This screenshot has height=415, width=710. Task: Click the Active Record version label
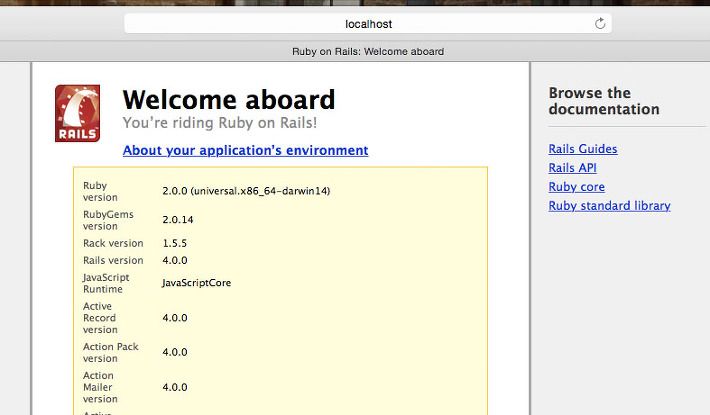tap(100, 318)
